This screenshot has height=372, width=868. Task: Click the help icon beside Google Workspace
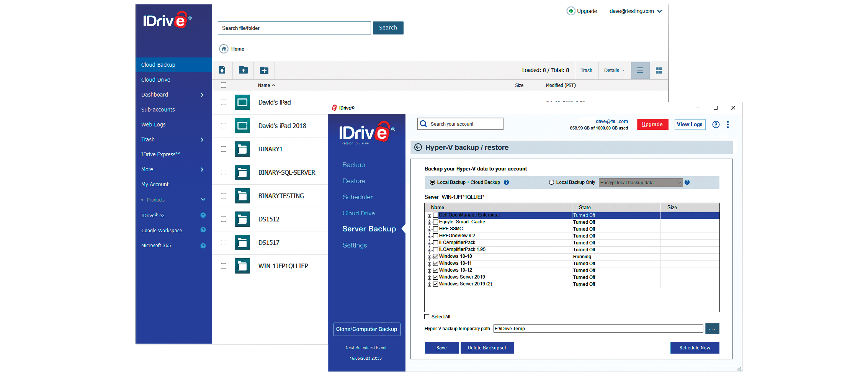coord(203,230)
